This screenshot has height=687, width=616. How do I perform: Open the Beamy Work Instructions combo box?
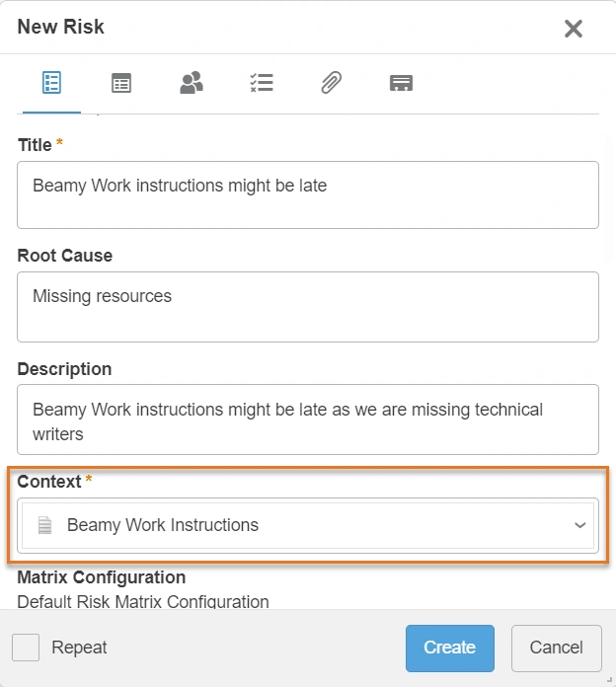pyautogui.click(x=296, y=525)
